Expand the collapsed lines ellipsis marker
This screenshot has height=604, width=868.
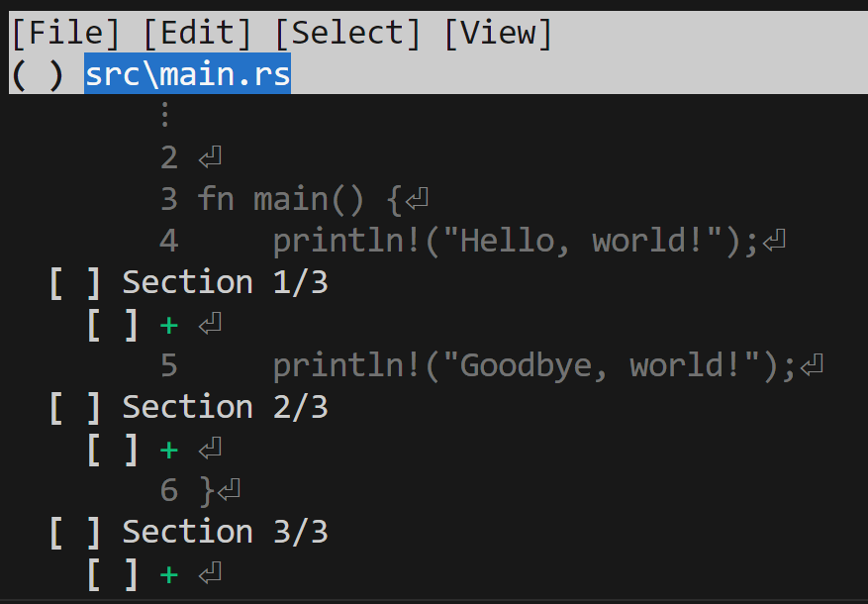(165, 115)
